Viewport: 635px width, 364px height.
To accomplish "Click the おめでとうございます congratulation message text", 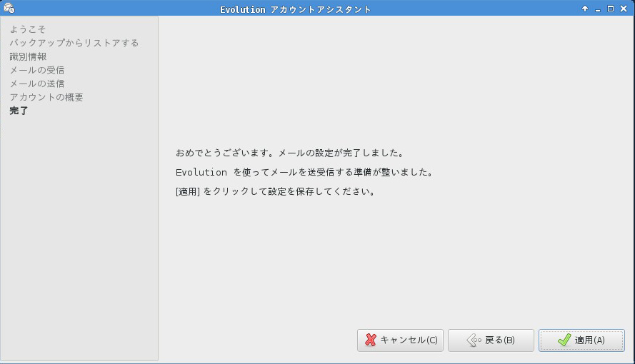I will click(x=290, y=153).
